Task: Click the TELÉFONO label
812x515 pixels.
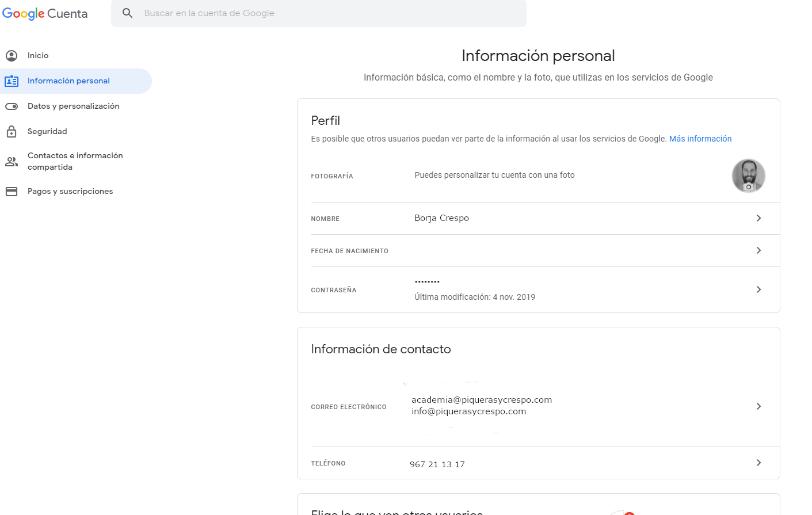Action: 328,463
